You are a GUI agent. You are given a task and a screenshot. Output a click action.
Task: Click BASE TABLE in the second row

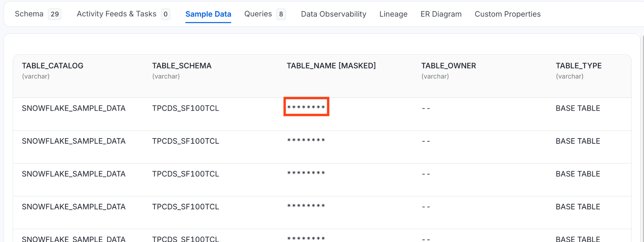pyautogui.click(x=578, y=141)
